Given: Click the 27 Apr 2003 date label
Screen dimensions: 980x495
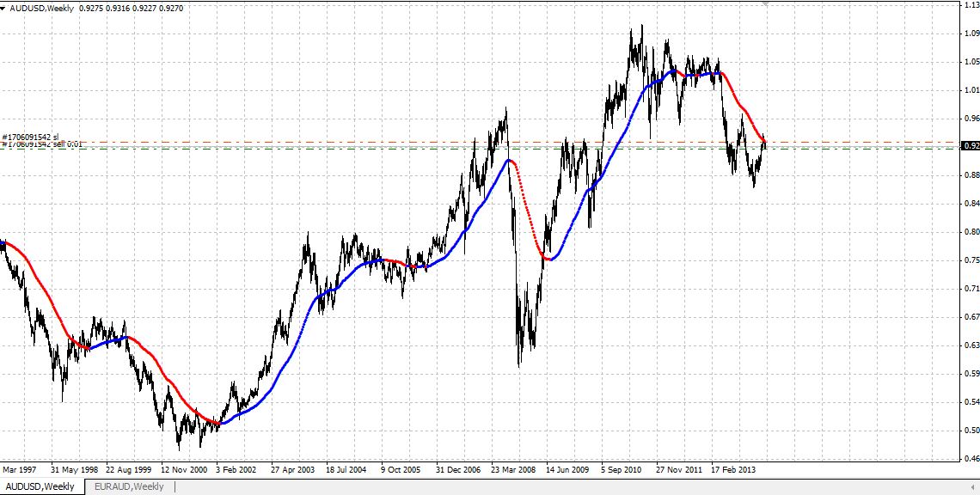Looking at the screenshot, I should (293, 468).
